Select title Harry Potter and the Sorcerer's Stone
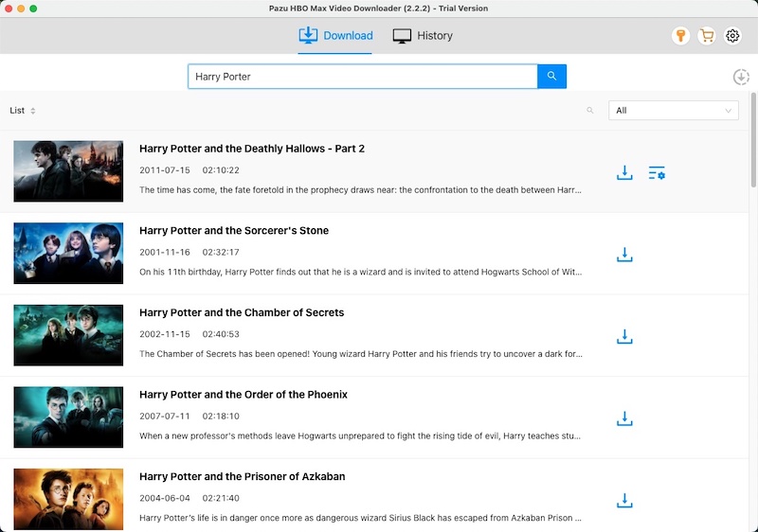758x532 pixels. coord(234,231)
